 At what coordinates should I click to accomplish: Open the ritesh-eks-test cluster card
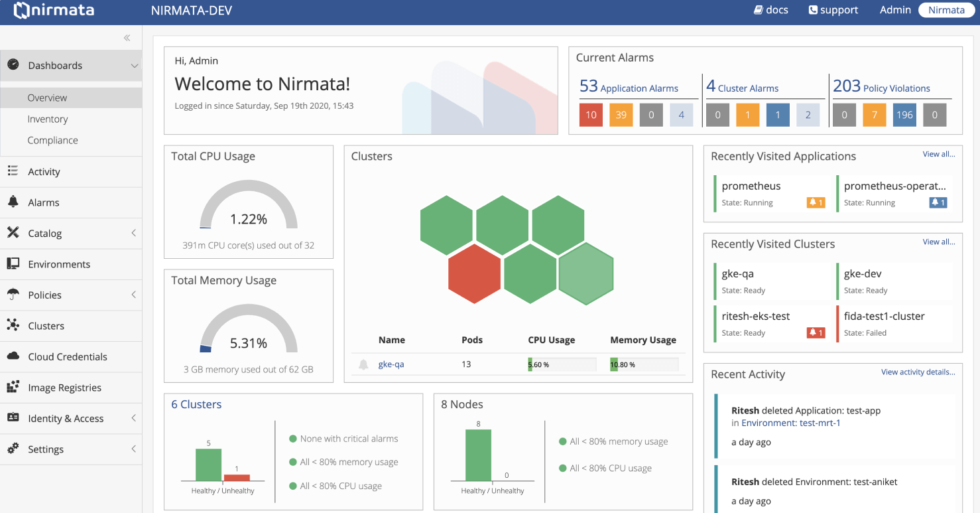[x=770, y=324]
